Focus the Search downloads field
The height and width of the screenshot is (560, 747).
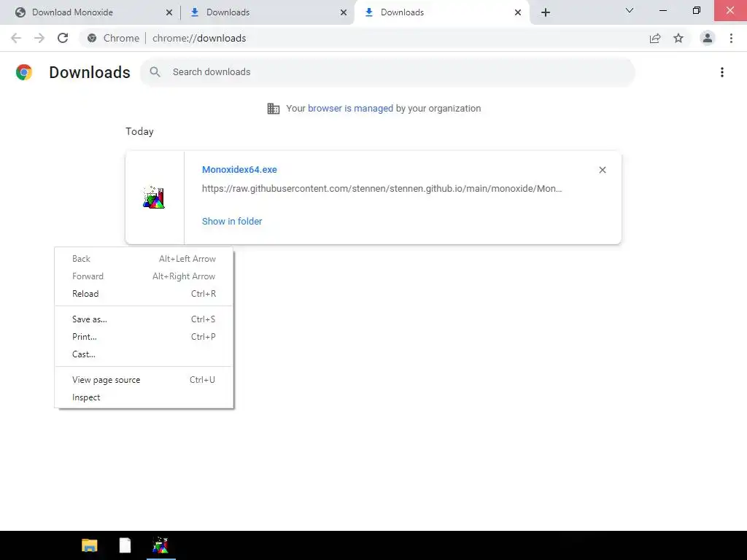tap(387, 72)
